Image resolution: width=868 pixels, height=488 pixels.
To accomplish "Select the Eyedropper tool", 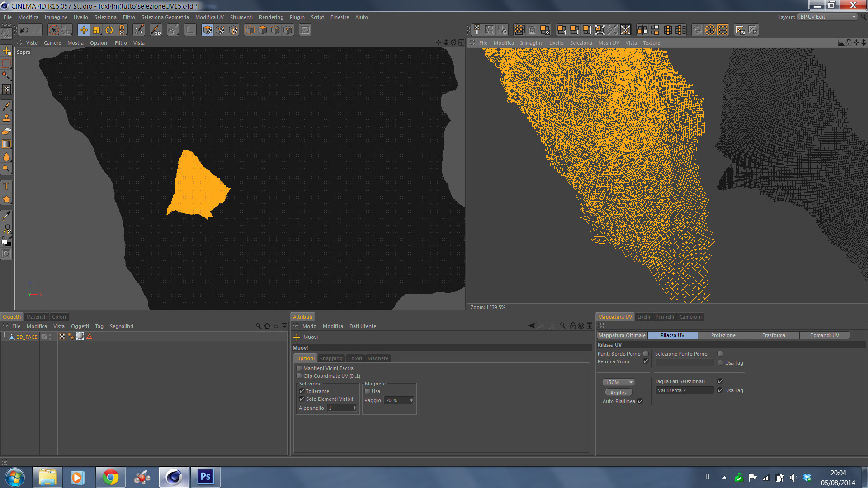I will click(6, 216).
